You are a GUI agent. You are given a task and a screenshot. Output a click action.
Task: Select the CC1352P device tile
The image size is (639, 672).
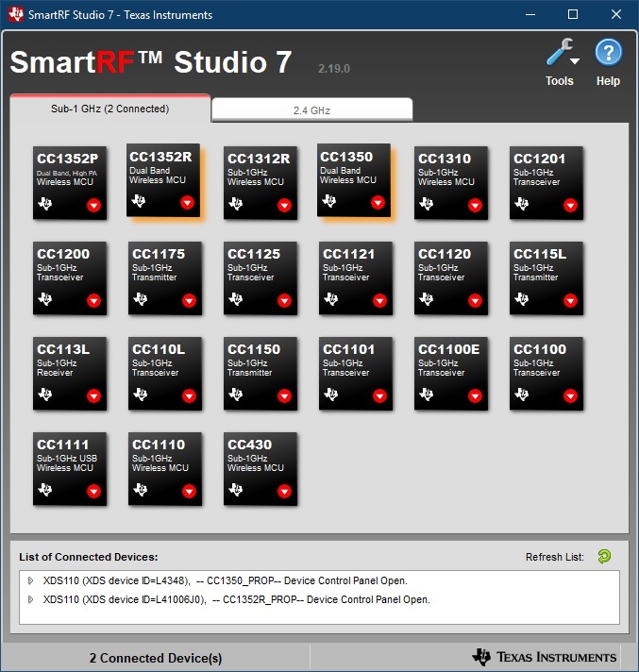click(x=70, y=183)
